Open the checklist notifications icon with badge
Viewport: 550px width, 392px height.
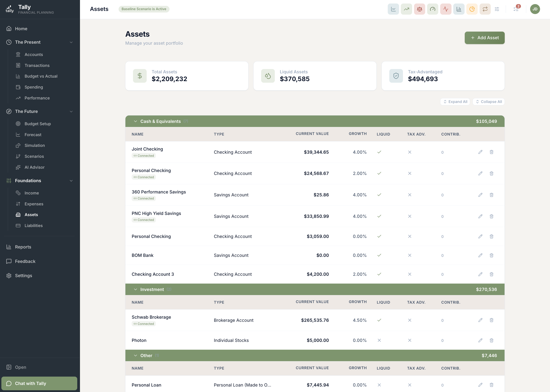(x=516, y=9)
